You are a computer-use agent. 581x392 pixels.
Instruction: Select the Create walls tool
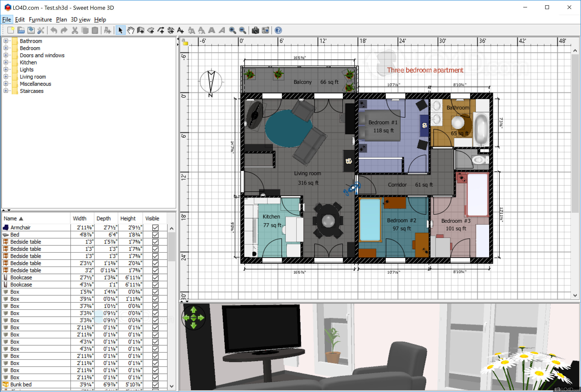[x=140, y=30]
